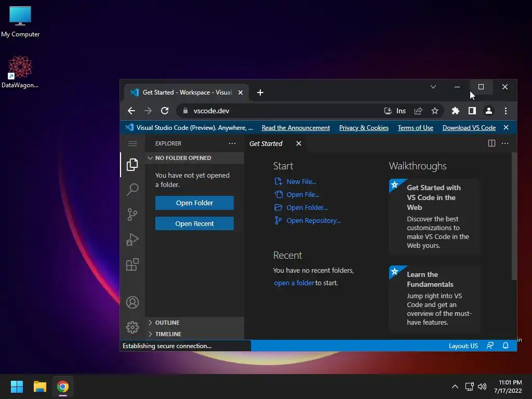
Task: Click the feedback icon in status bar
Action: [490, 345]
